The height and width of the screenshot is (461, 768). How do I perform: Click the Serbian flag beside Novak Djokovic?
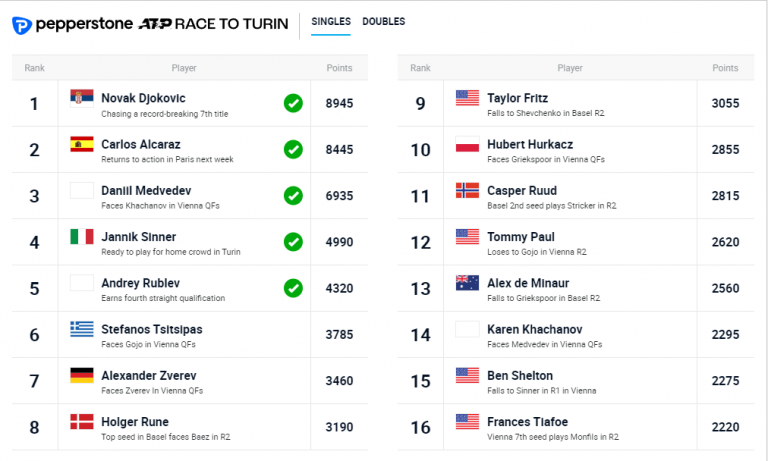82,98
